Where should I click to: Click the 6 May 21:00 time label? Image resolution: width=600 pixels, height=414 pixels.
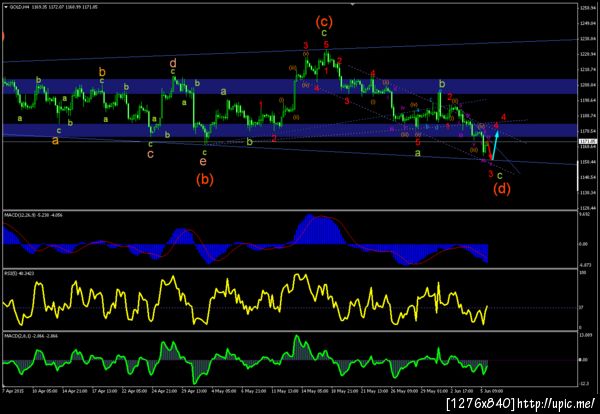[x=254, y=391]
